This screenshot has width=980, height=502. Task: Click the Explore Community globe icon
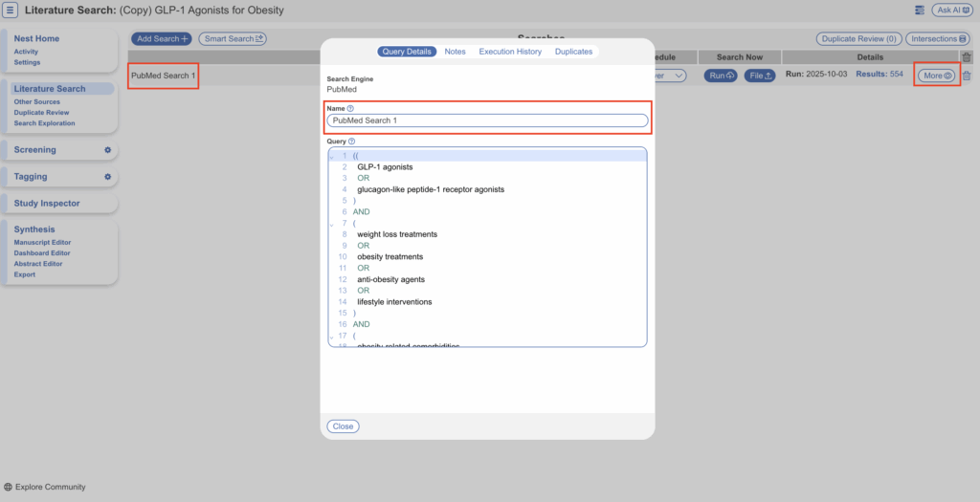pyautogui.click(x=9, y=487)
